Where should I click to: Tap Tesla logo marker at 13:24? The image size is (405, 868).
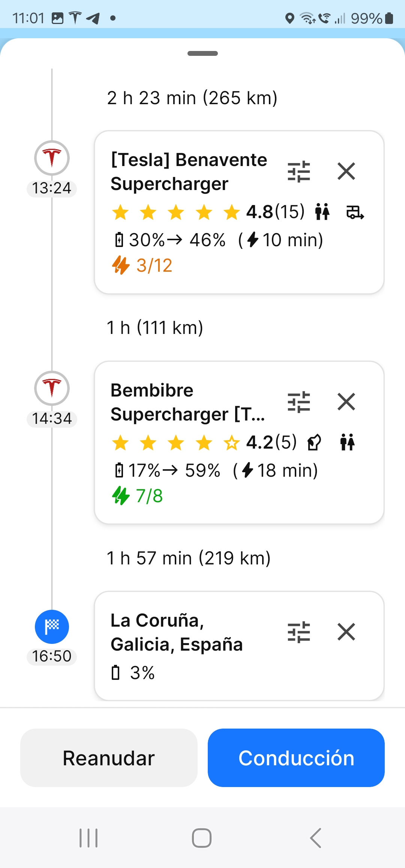pos(52,158)
